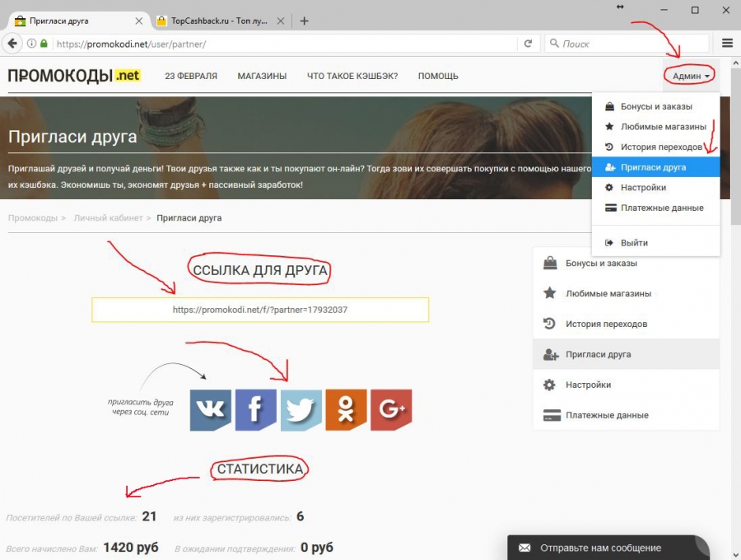
Task: Close the TopCashback.ru tab
Action: coord(281,21)
